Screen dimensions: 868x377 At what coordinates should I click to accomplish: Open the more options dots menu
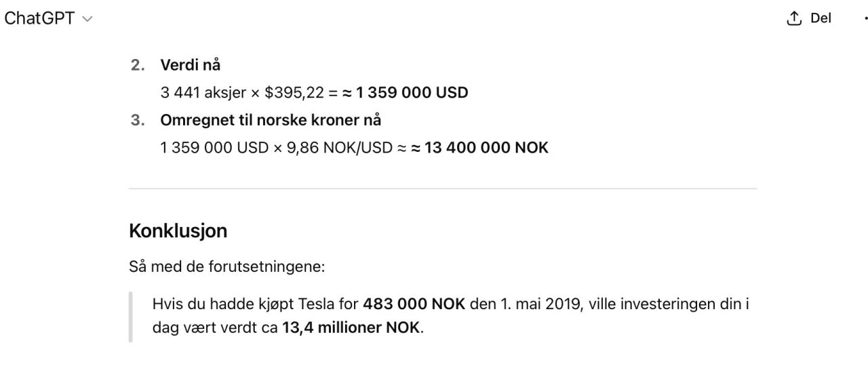(866, 19)
